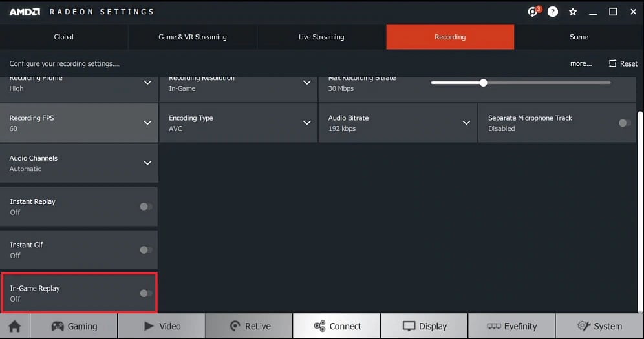Screen dimensions: 644x339
Task: Click the Max Recording Bitrate slider handle
Action: (x=484, y=83)
